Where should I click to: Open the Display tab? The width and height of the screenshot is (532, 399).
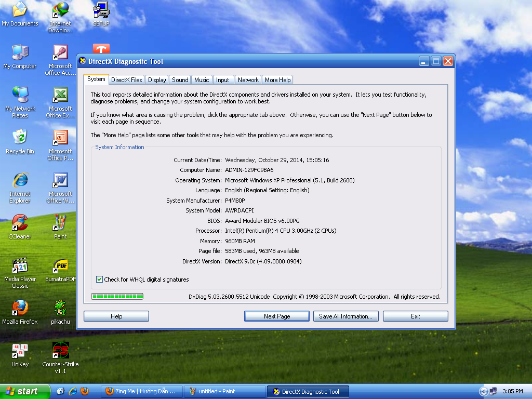coord(156,80)
